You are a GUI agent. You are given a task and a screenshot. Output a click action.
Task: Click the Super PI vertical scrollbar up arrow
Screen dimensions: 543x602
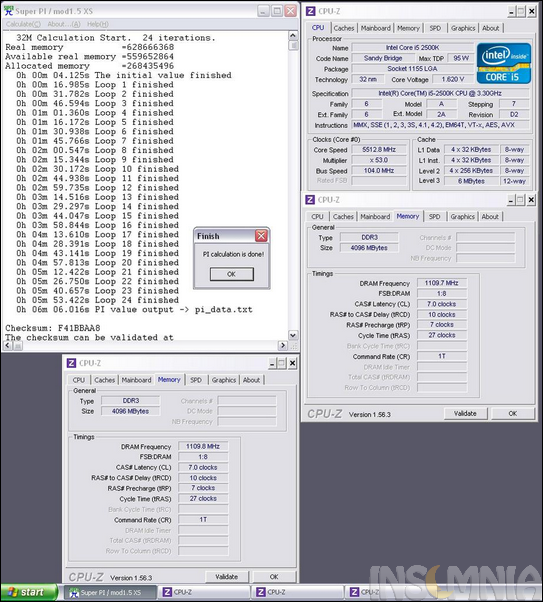pyautogui.click(x=293, y=36)
